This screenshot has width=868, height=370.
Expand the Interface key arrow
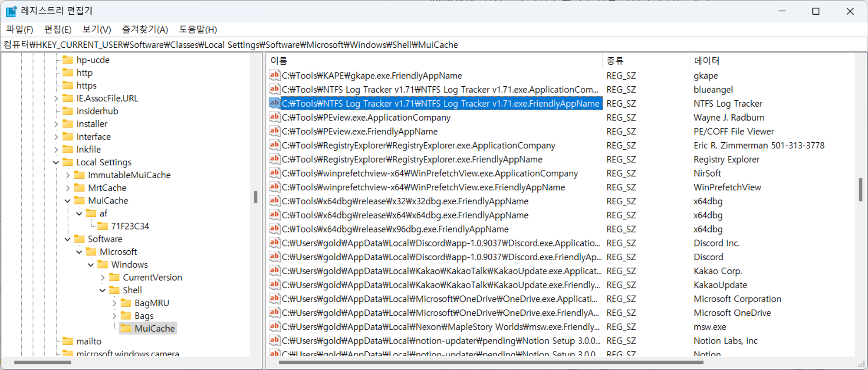56,137
